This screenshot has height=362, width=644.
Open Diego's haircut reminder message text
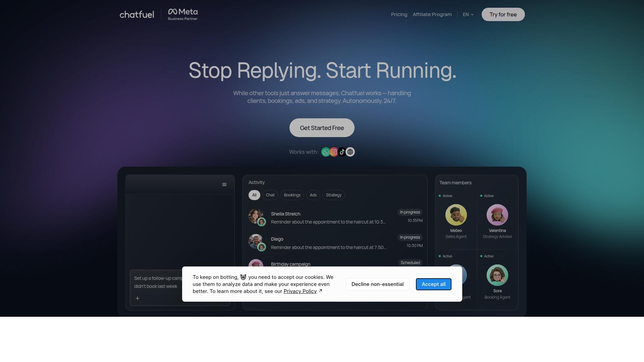(329, 247)
